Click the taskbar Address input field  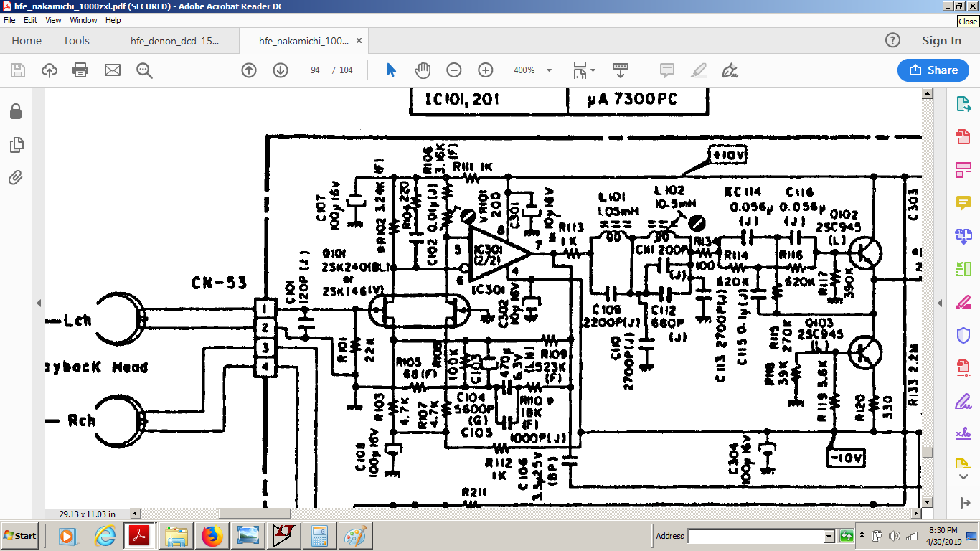(756, 536)
